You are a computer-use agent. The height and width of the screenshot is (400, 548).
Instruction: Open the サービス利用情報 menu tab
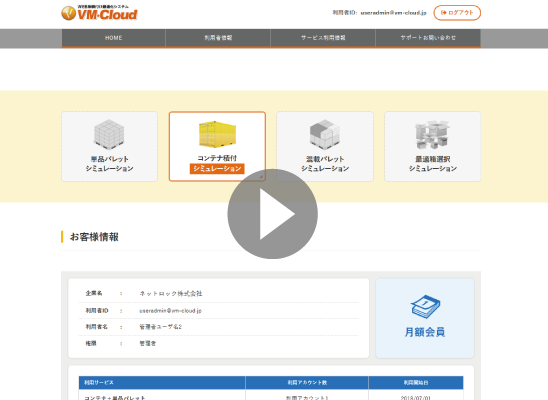click(x=323, y=38)
